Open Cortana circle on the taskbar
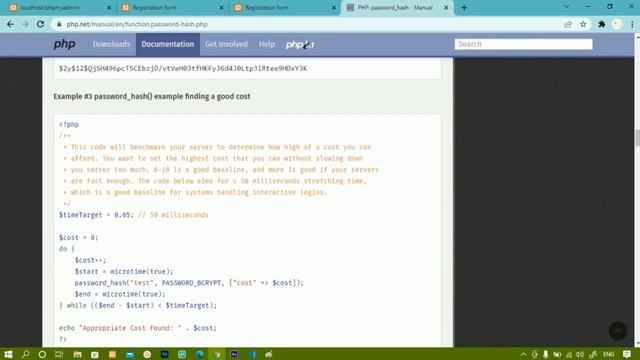This screenshot has width=640, height=360. pos(42,354)
